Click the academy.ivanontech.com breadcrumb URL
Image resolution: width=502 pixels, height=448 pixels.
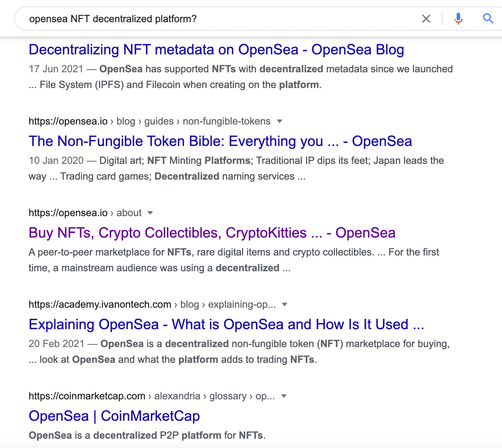pyautogui.click(x=152, y=305)
